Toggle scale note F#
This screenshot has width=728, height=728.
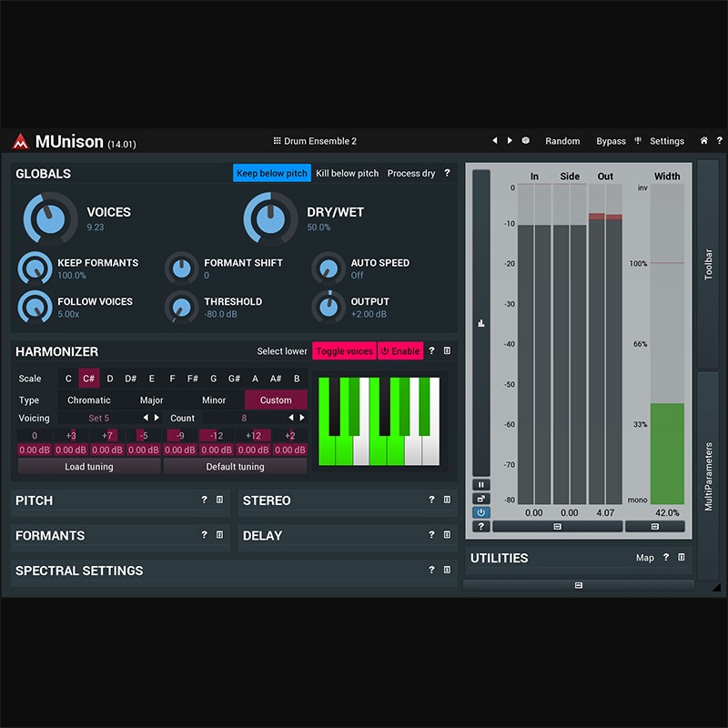point(193,379)
